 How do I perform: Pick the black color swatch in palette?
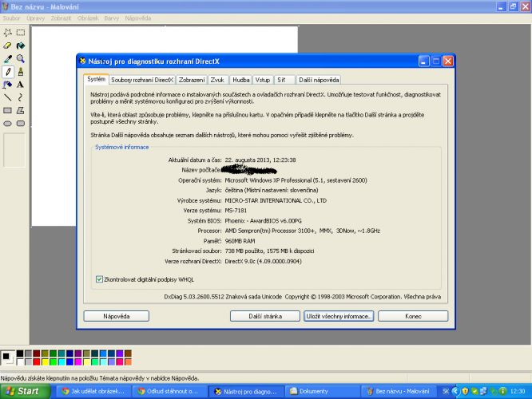tap(20, 354)
